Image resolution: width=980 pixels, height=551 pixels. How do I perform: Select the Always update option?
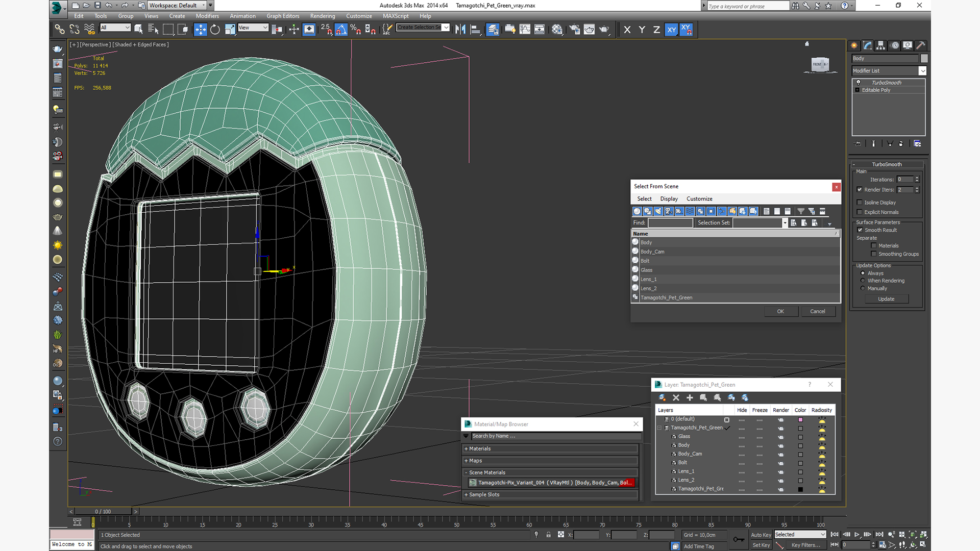point(863,273)
